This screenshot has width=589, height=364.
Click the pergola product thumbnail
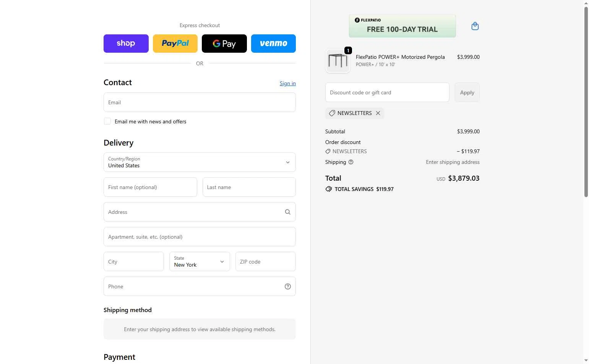(338, 61)
